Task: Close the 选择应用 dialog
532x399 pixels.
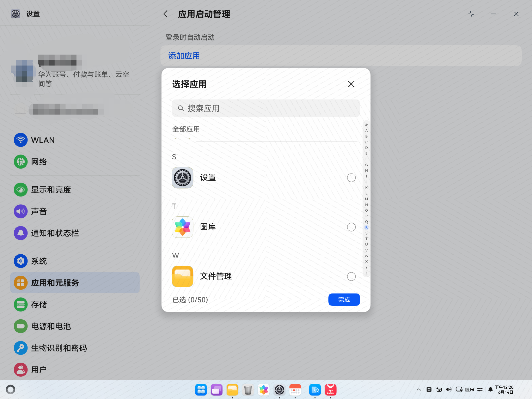Action: coord(351,84)
